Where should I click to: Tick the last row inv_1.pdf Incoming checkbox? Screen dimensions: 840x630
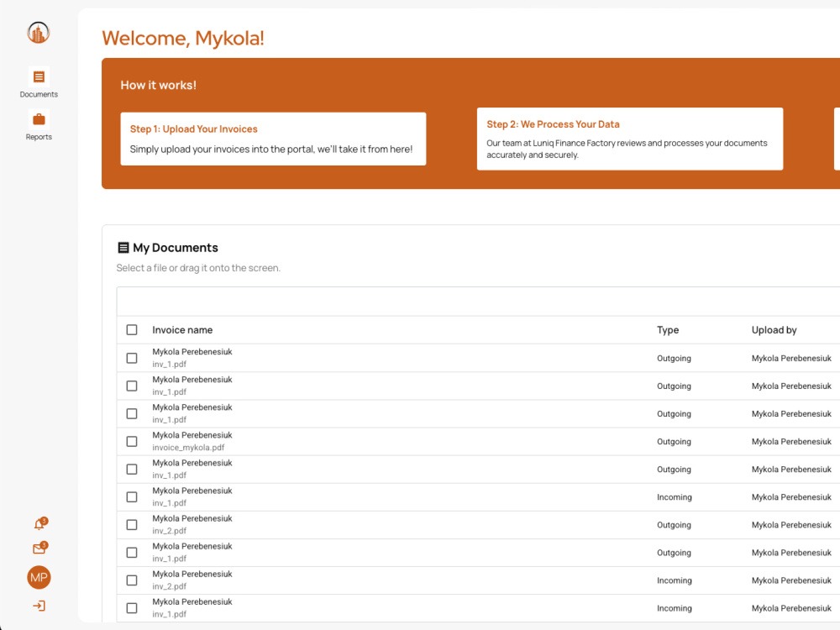132,608
